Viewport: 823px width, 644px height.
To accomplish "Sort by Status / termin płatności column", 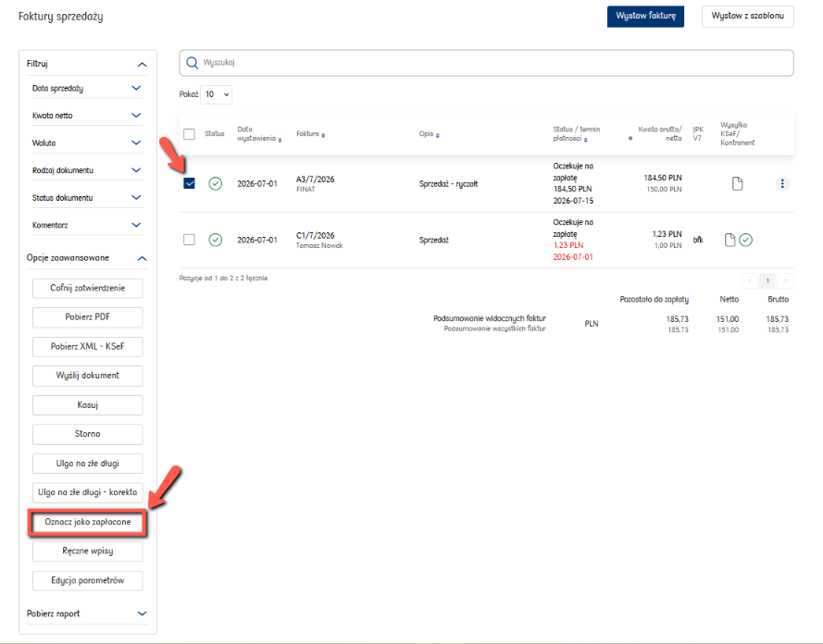I will (x=585, y=140).
